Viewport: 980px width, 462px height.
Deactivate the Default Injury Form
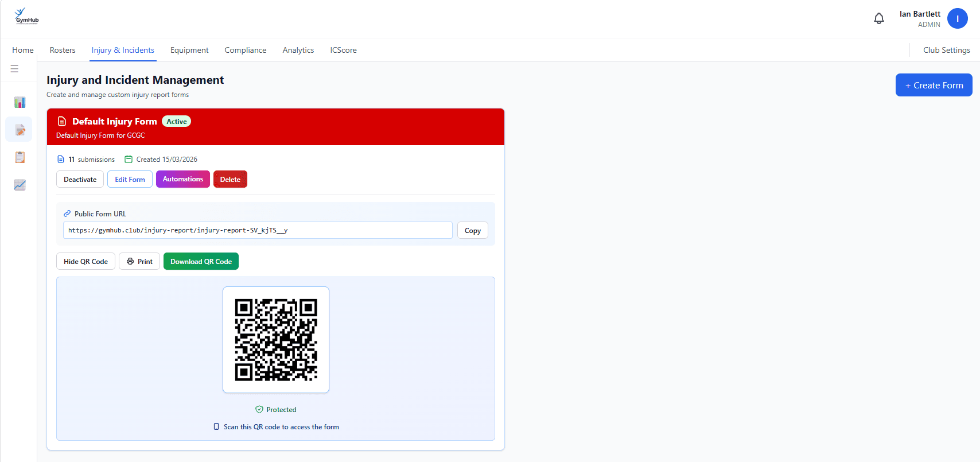[80, 179]
